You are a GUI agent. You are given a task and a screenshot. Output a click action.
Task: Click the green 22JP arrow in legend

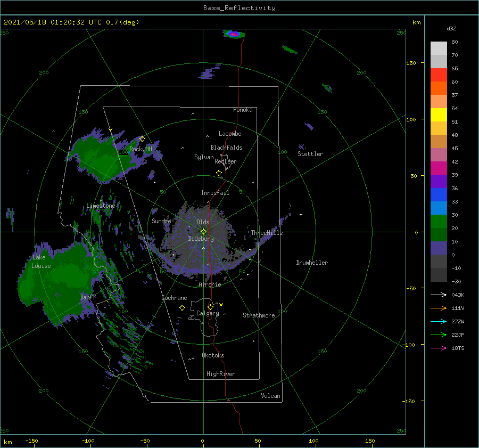pyautogui.click(x=439, y=335)
